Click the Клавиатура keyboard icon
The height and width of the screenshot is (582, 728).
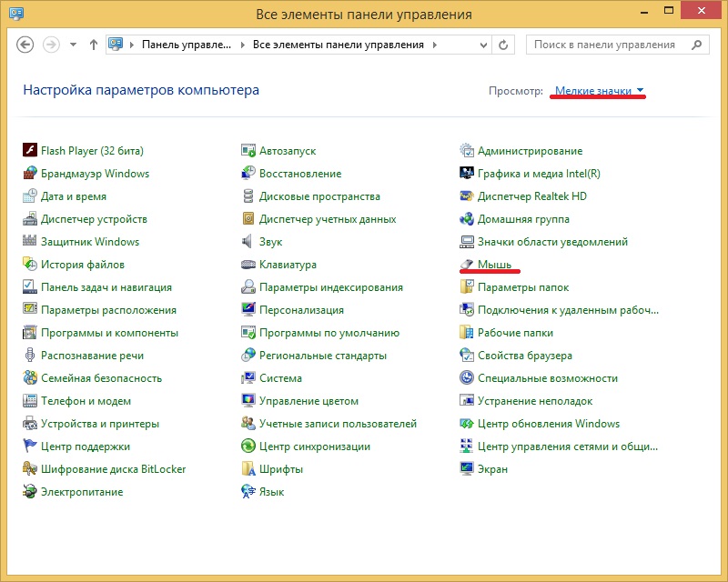click(x=248, y=264)
